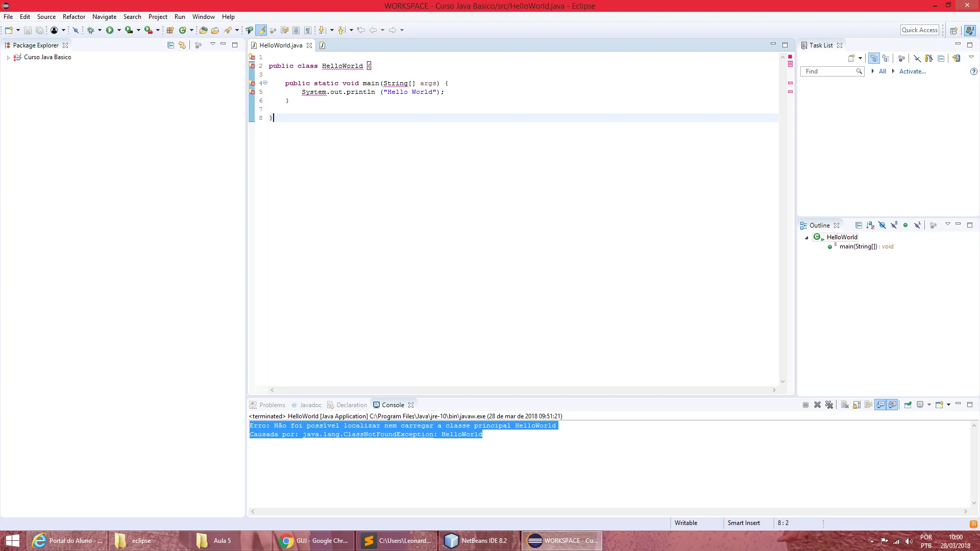Viewport: 980px width, 551px height.
Task: Toggle Link with Editor in Package Explorer
Action: click(182, 45)
